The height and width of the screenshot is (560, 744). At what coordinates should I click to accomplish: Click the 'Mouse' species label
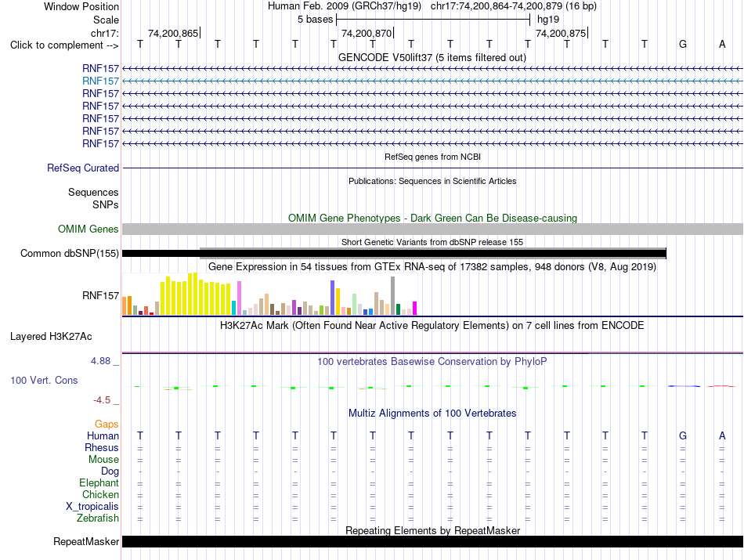[103, 460]
